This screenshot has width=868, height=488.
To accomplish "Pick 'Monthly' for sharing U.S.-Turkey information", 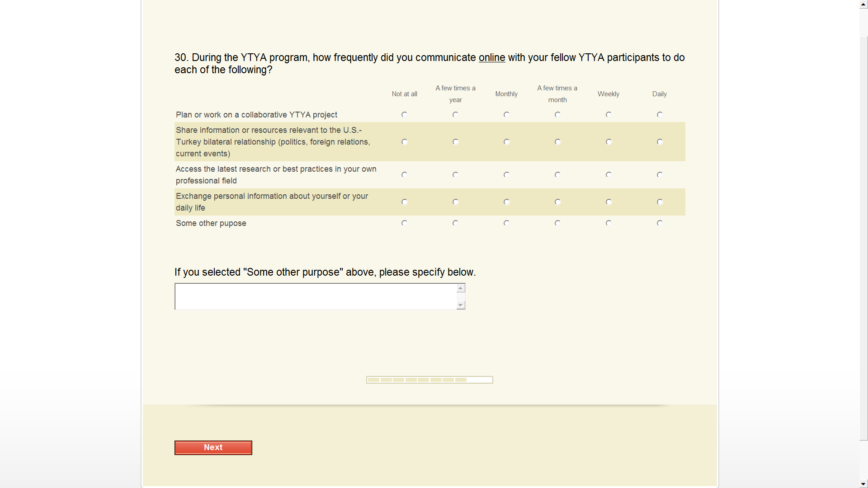I will point(506,142).
